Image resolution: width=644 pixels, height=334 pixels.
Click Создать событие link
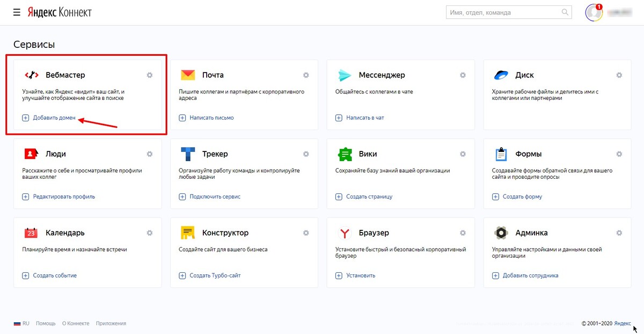coord(55,275)
